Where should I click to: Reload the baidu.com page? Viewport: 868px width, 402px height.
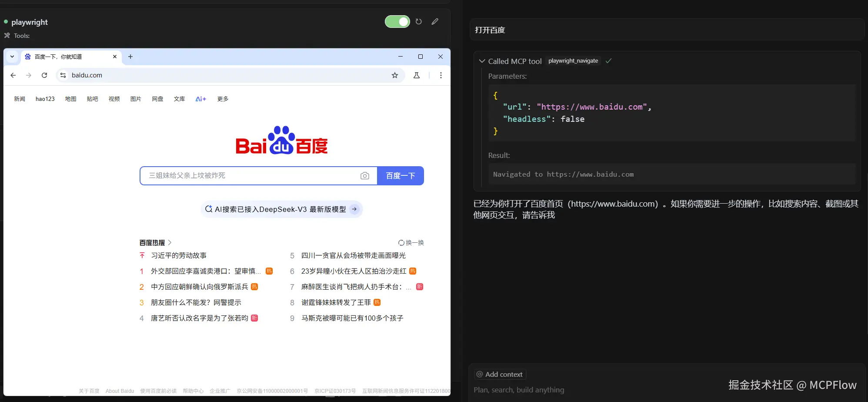pyautogui.click(x=44, y=75)
